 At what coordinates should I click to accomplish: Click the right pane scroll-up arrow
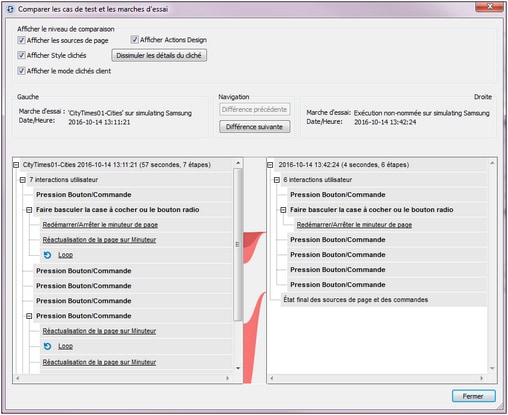pyautogui.click(x=492, y=163)
